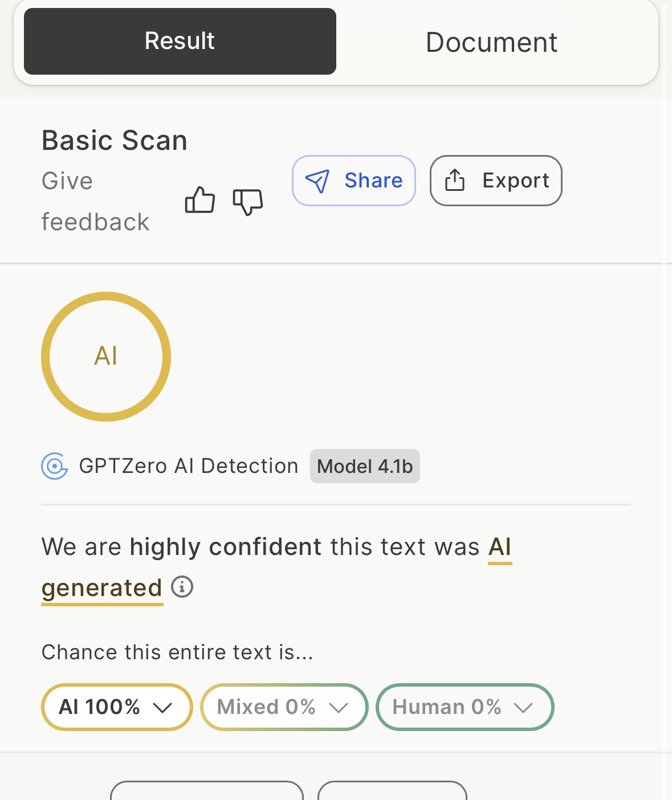Image resolution: width=672 pixels, height=800 pixels.
Task: Click the 'Give feedback' text
Action: (95, 201)
